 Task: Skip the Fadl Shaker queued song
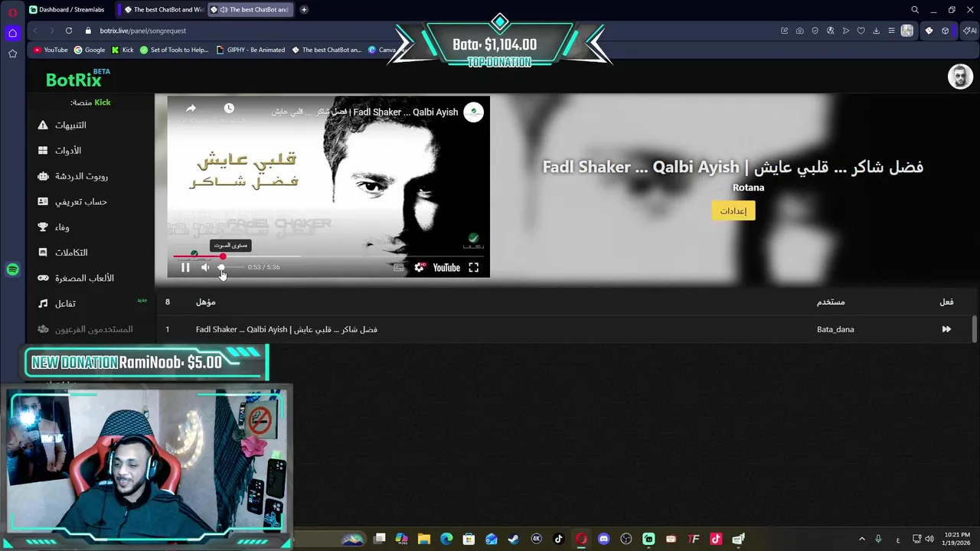[x=946, y=329]
